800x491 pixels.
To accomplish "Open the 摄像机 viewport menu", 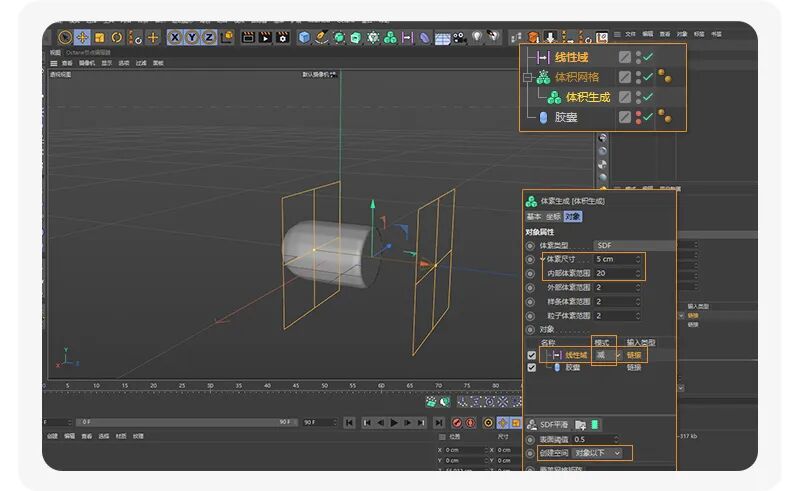I will point(87,63).
